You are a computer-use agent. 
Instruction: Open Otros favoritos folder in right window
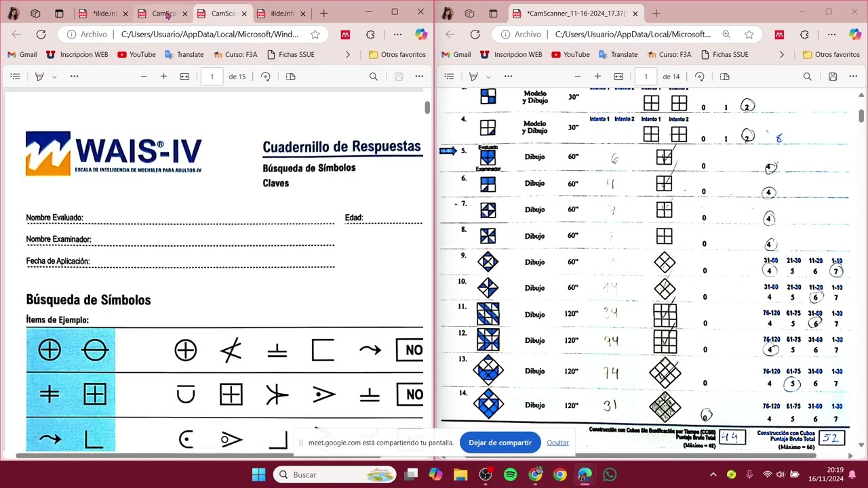click(x=831, y=54)
